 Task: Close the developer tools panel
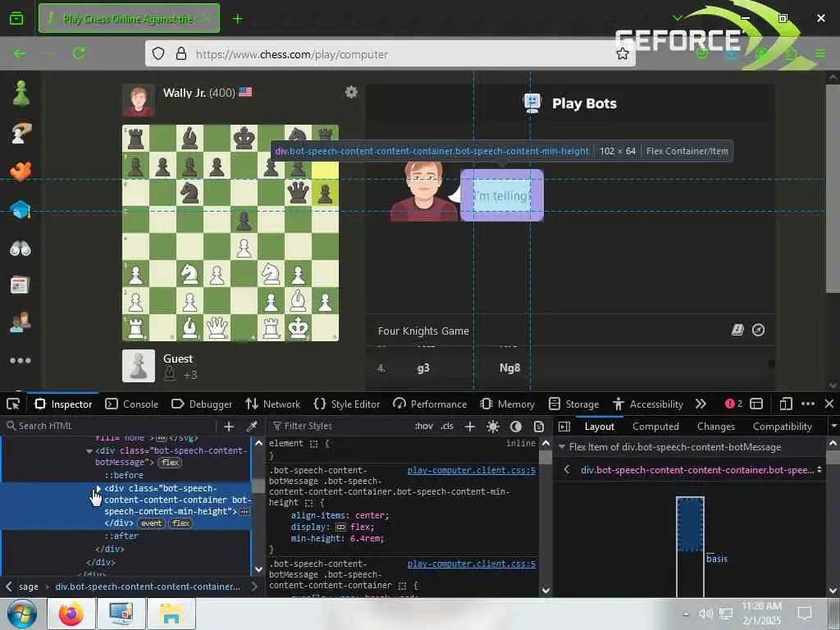[829, 404]
